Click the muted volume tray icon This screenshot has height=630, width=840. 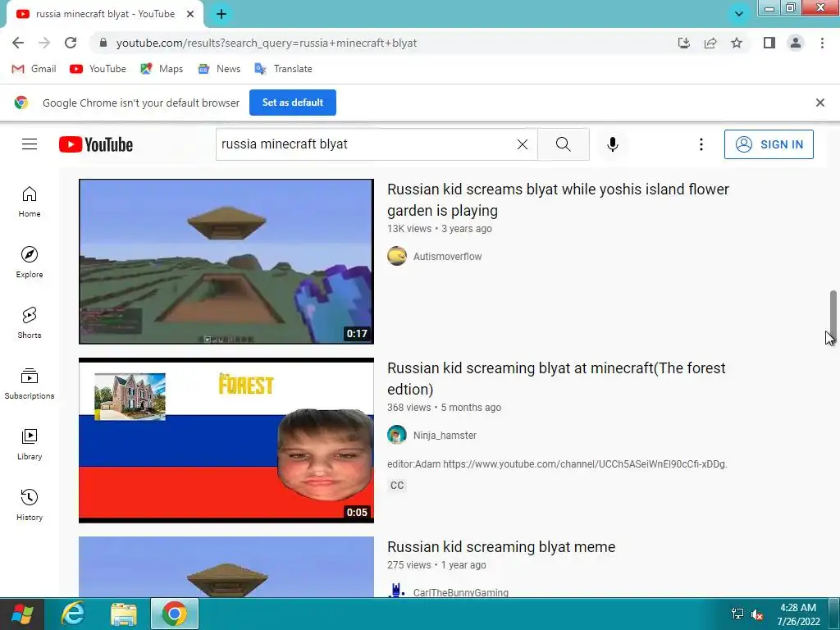(x=757, y=614)
